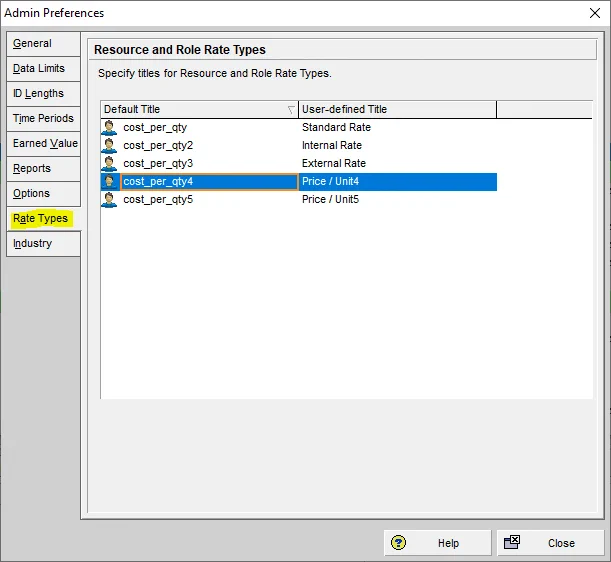This screenshot has height=562, width=611.
Task: Close the Admin Preferences window with X
Action: click(x=595, y=13)
